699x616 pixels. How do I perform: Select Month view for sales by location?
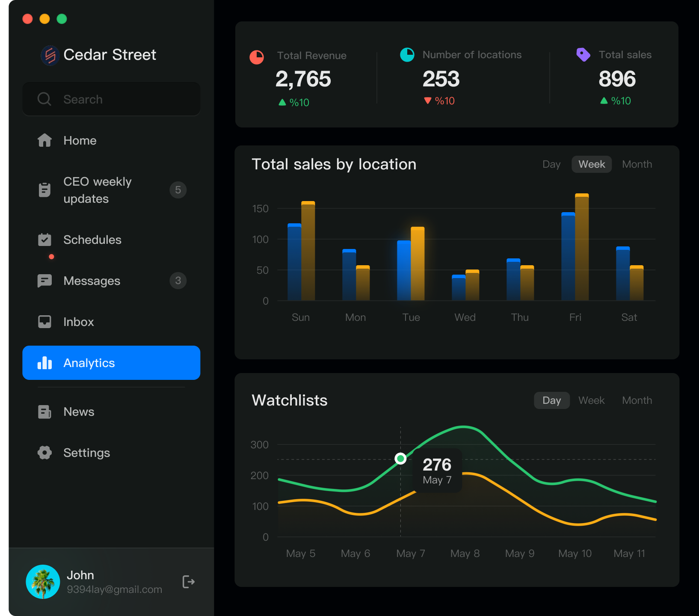[637, 164]
